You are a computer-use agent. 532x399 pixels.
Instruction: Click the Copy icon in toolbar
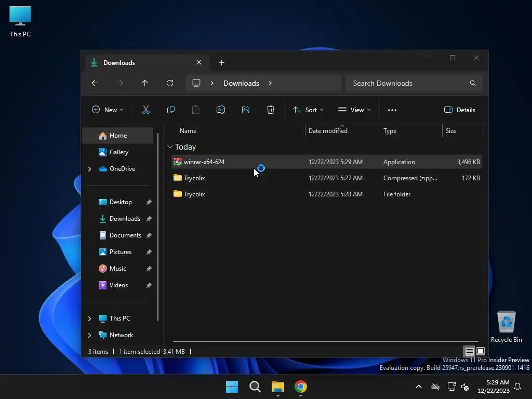[x=170, y=110]
